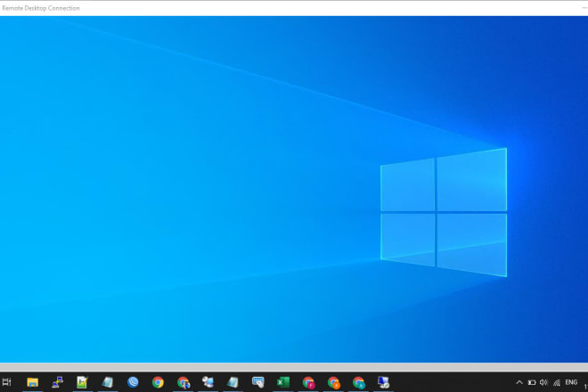588x392 pixels.
Task: Click the keys-and-monitor taskbar icon beside Chrome
Action: 208,382
